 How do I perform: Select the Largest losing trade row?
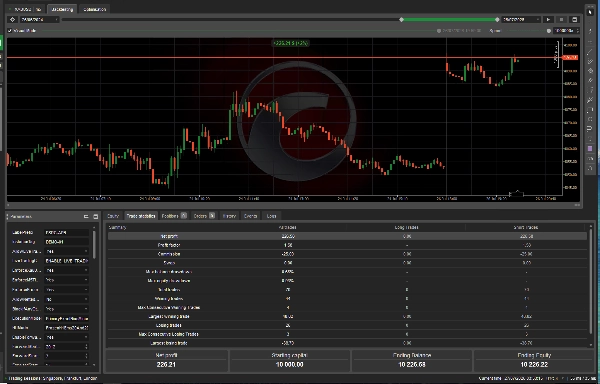[x=347, y=343]
